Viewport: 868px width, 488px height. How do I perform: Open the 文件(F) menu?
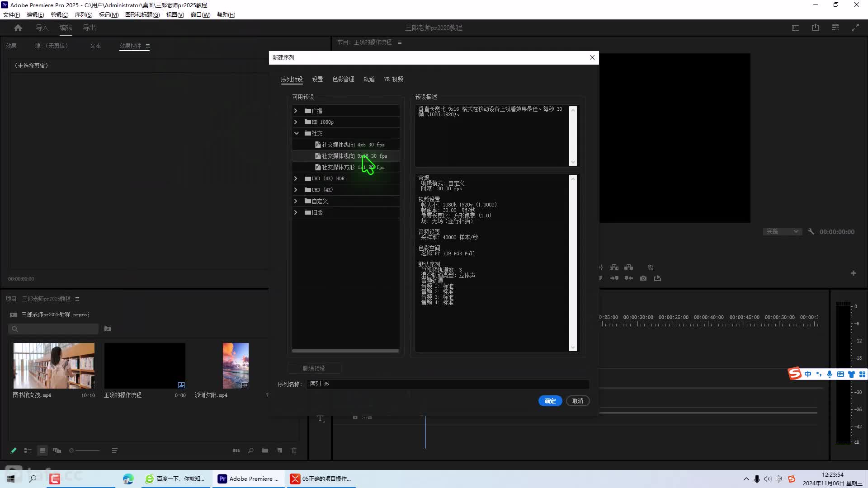[12, 15]
